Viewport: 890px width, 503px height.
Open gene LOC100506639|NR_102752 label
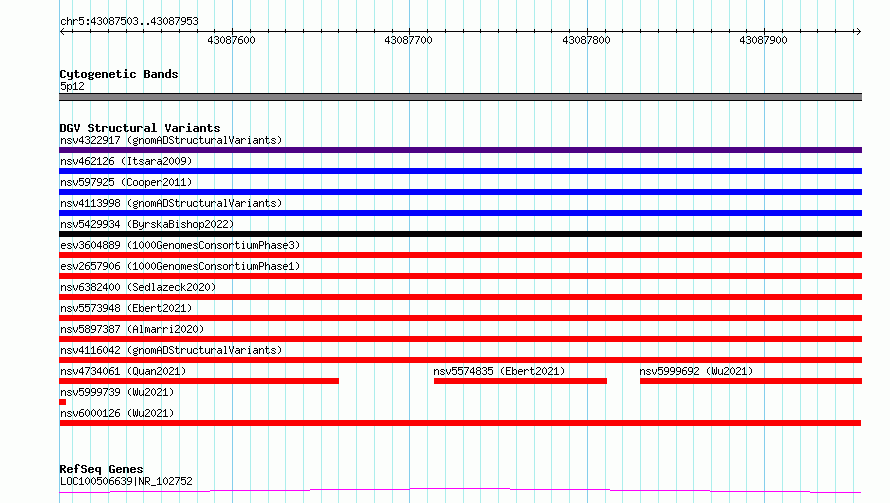pyautogui.click(x=126, y=481)
